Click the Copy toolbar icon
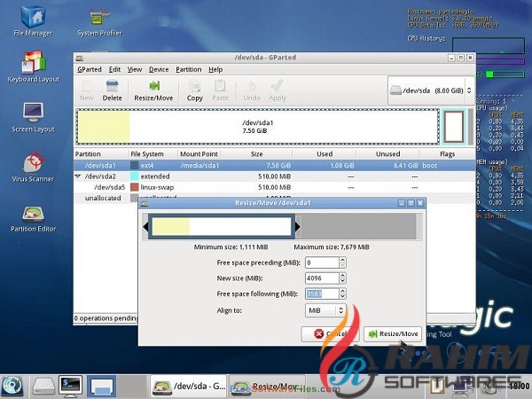The width and height of the screenshot is (532, 399). [195, 90]
